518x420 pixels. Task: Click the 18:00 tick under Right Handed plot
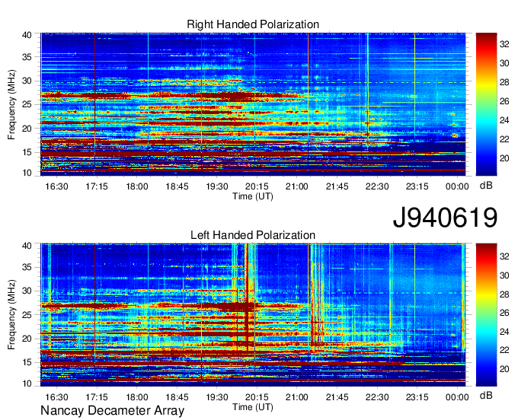(137, 186)
